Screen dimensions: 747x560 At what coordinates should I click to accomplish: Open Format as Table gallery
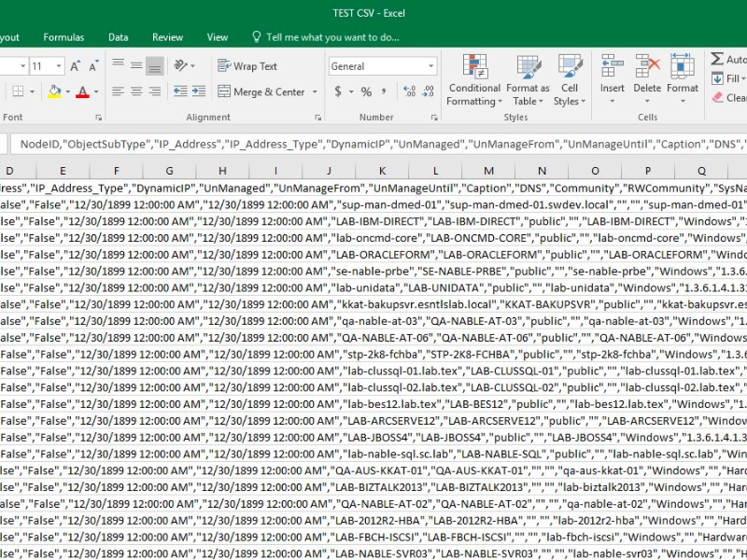click(528, 80)
